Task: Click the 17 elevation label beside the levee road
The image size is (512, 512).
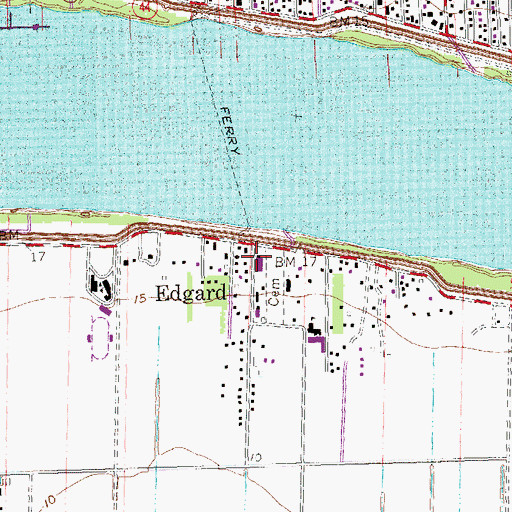Action: tap(38, 257)
